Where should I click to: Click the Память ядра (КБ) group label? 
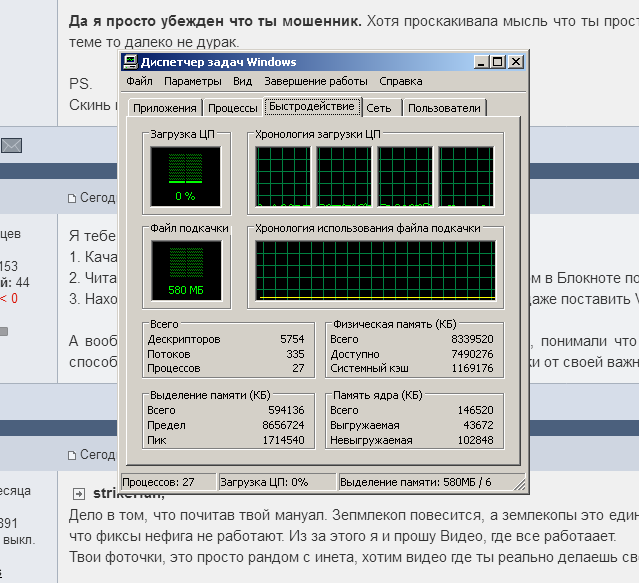coord(377,395)
